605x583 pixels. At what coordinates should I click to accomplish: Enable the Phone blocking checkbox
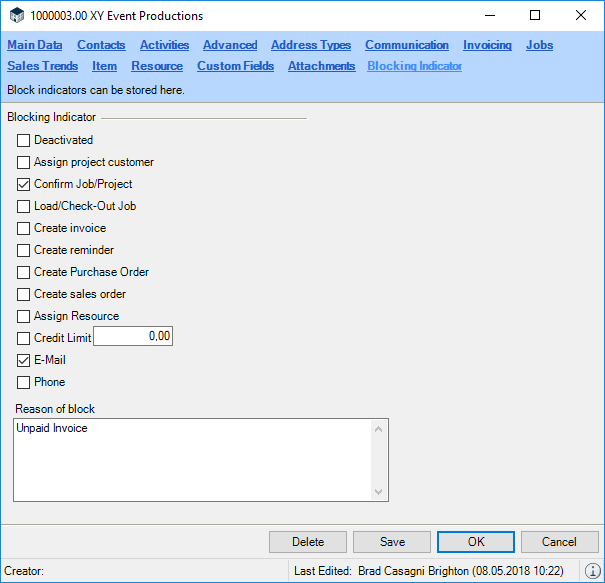24,382
